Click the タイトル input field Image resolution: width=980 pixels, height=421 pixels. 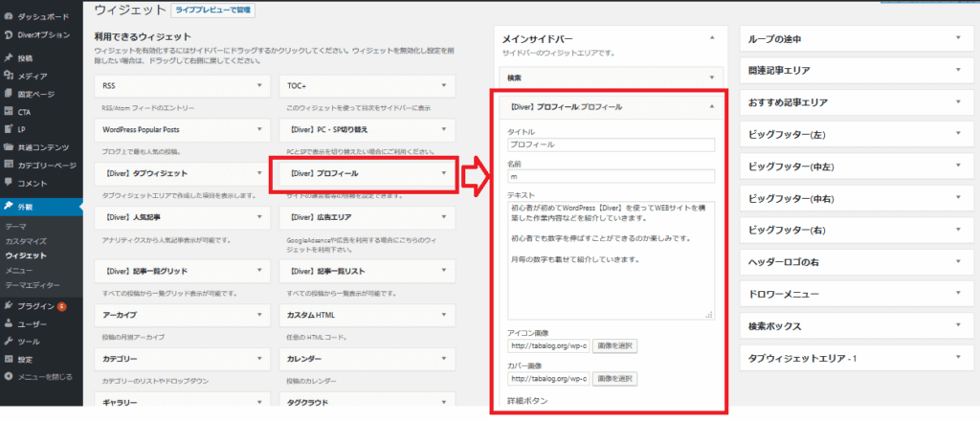click(612, 145)
